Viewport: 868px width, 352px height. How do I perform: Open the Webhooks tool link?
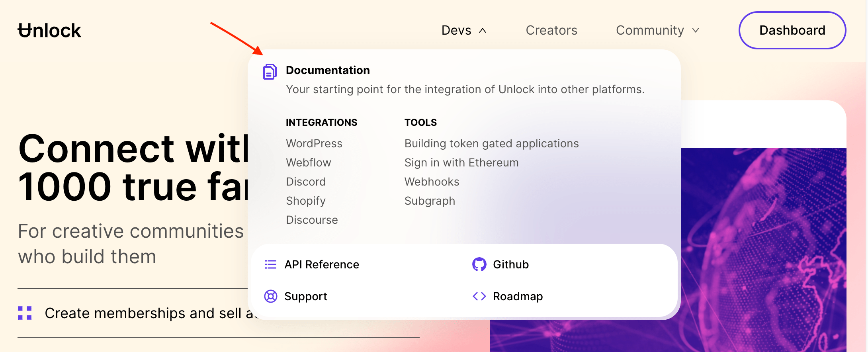point(432,182)
